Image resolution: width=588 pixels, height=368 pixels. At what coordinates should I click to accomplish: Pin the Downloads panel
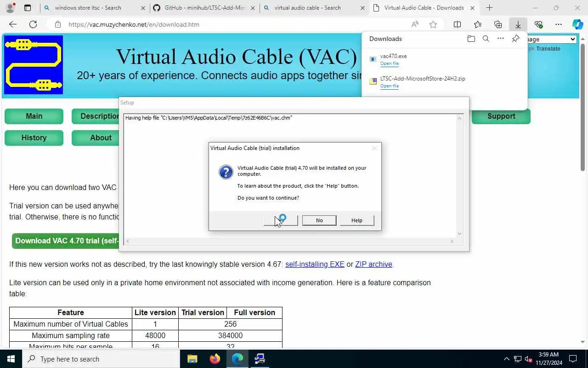coord(515,39)
